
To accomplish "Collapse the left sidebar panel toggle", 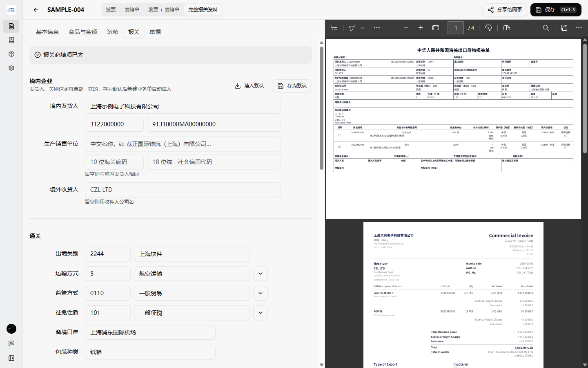I will [11, 358].
